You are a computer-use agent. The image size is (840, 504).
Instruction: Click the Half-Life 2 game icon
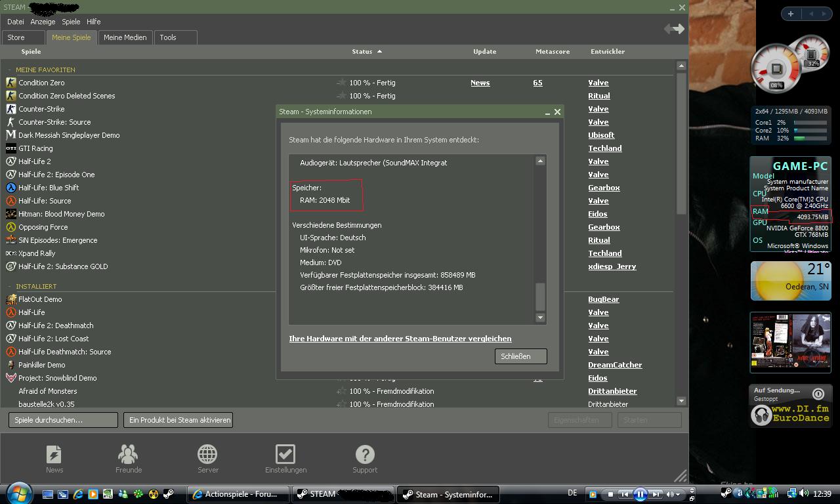point(10,161)
